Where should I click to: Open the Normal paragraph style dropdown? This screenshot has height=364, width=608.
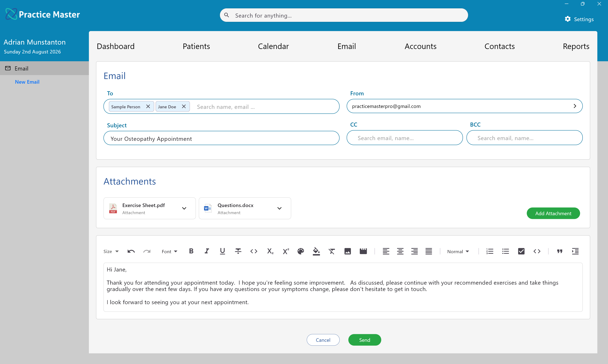tap(458, 251)
